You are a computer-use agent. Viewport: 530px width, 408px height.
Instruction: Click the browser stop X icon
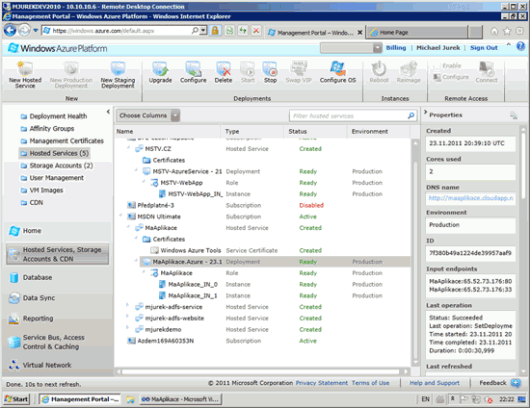pos(256,31)
